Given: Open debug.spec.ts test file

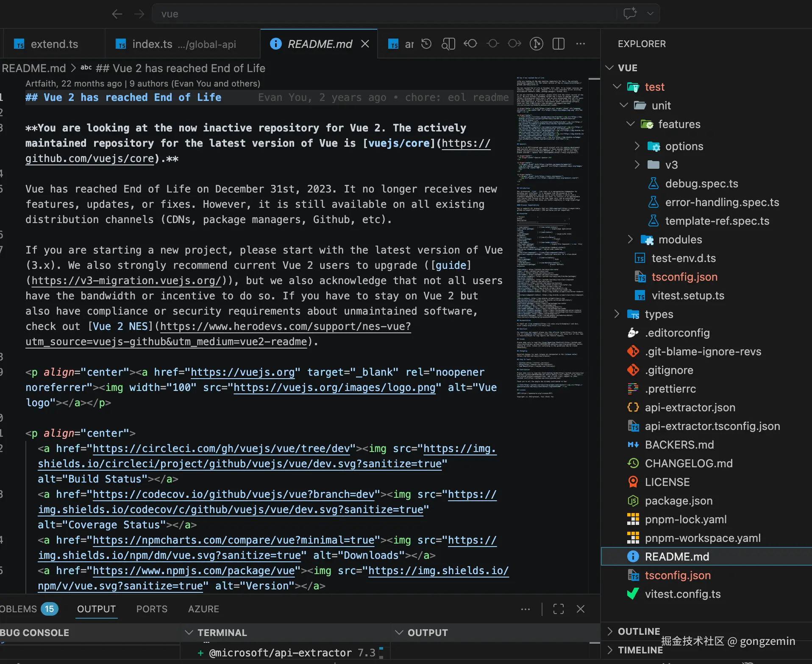Looking at the screenshot, I should point(701,184).
